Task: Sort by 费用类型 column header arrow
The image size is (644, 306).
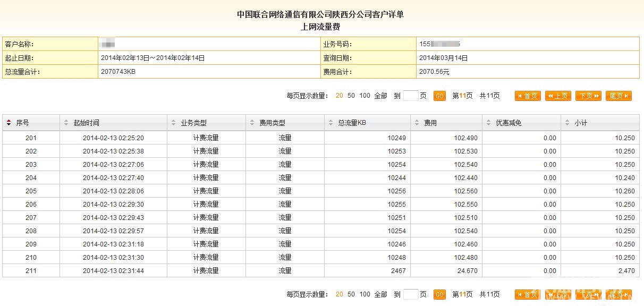Action: click(252, 123)
